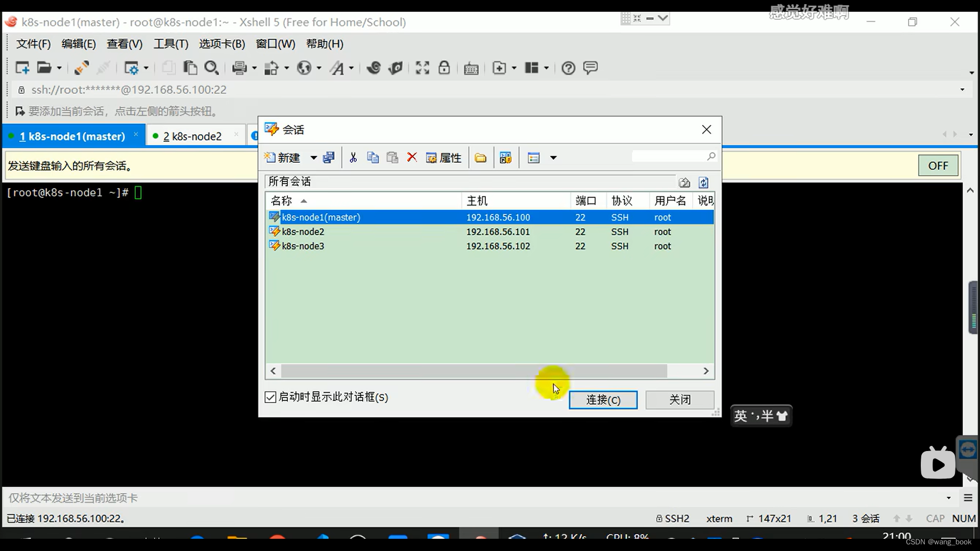Click the Close button in session dialog
The image size is (980, 551).
pyautogui.click(x=680, y=400)
